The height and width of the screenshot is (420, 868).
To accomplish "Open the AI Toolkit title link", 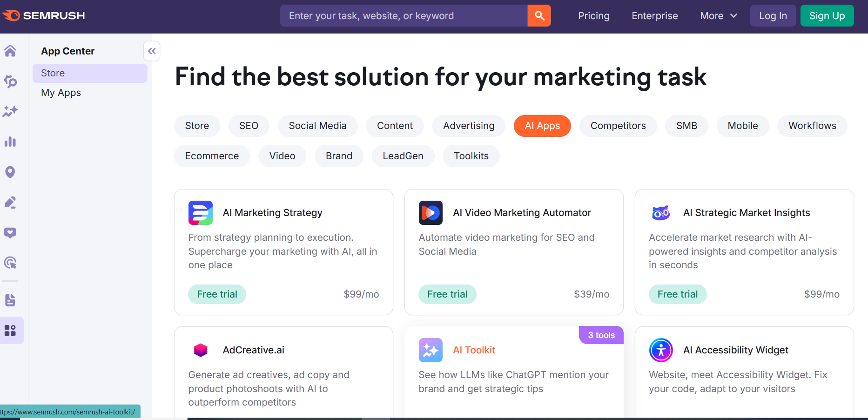I will [x=474, y=350].
